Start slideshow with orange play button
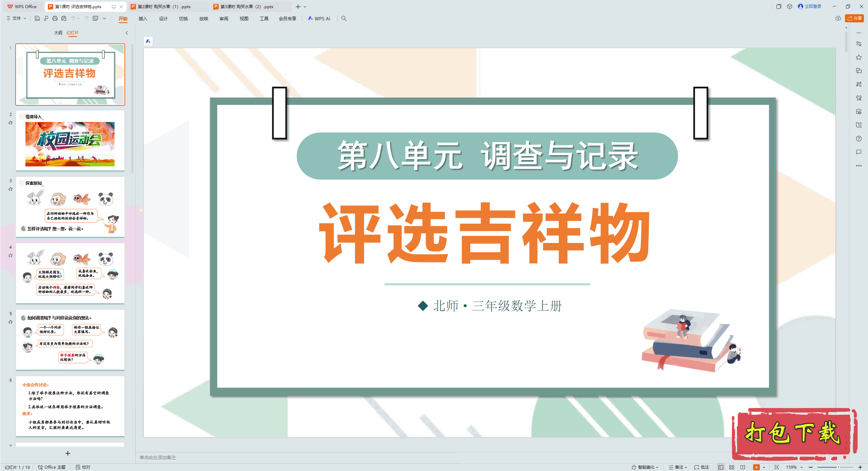The image size is (868, 471). [756, 467]
